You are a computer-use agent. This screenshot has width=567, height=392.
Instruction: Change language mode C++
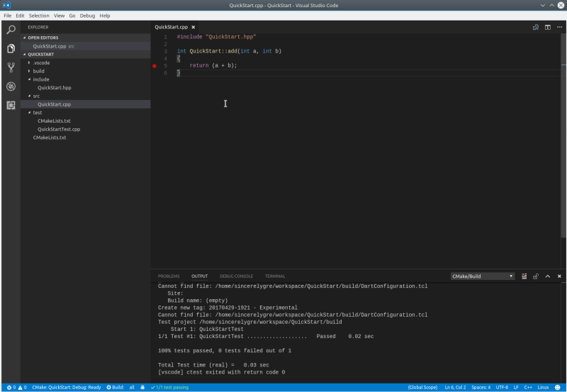pyautogui.click(x=528, y=387)
